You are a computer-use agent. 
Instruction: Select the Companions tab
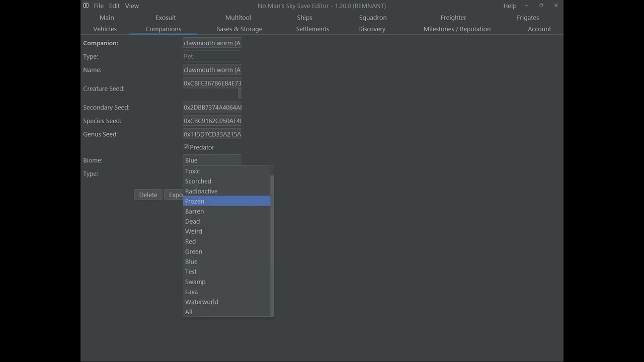(163, 29)
